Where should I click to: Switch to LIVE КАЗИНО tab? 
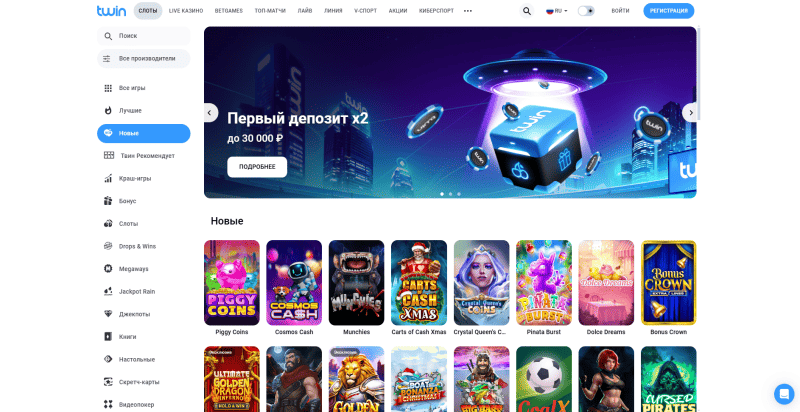click(x=186, y=11)
